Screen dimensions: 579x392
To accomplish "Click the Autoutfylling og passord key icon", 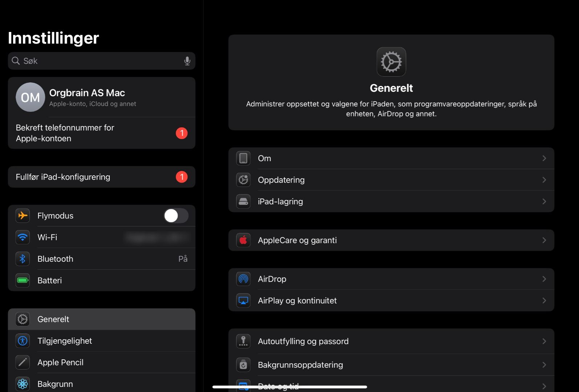I will 243,341.
